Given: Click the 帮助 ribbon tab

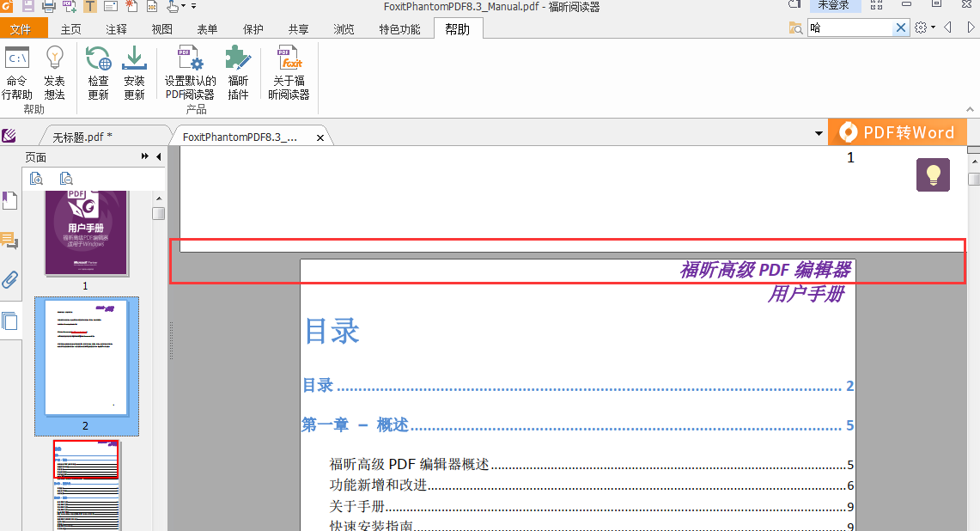Looking at the screenshot, I should pyautogui.click(x=458, y=29).
